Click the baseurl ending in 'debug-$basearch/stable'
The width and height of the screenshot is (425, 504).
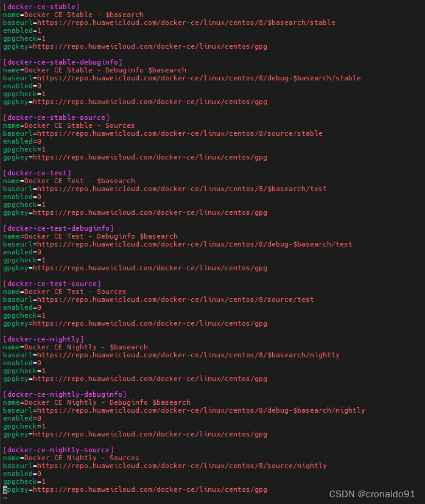point(182,78)
